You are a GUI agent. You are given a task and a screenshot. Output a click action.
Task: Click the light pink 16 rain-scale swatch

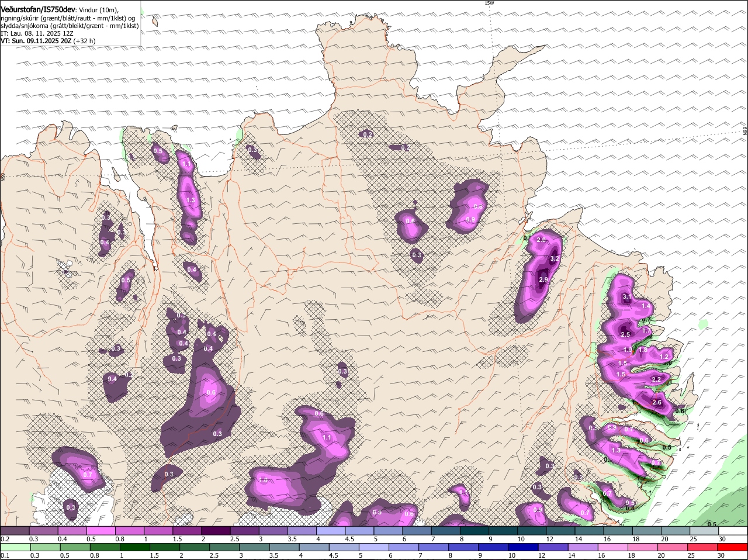coord(612,548)
